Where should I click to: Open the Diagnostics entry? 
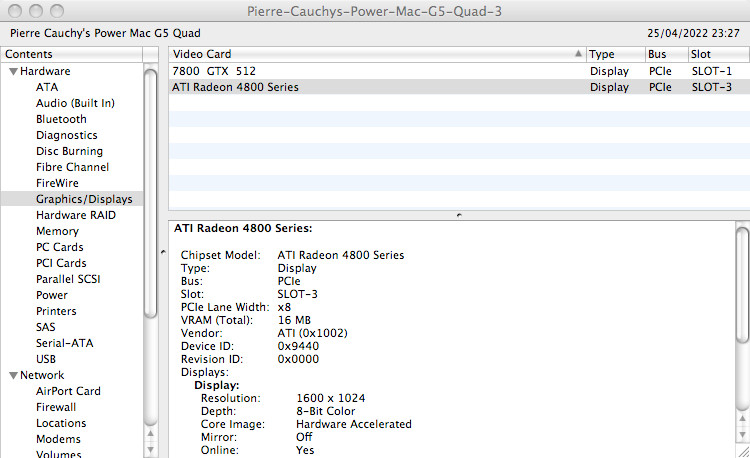[x=66, y=135]
